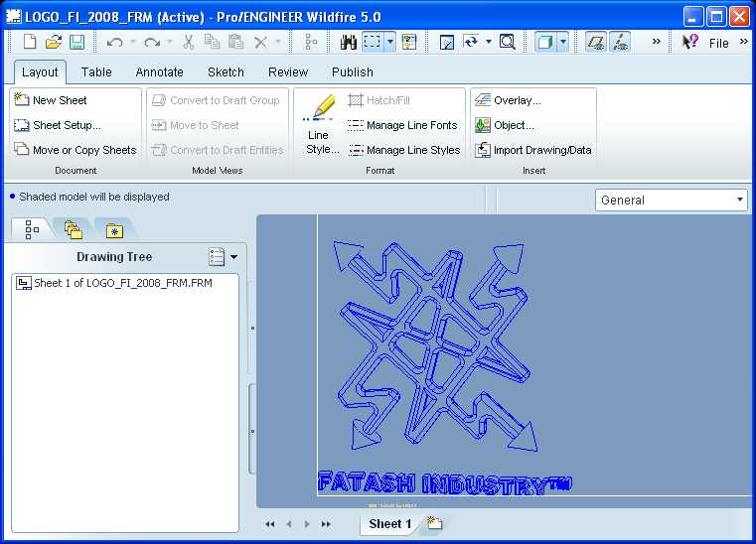Switch to the Annotate ribbon tab

pyautogui.click(x=159, y=71)
